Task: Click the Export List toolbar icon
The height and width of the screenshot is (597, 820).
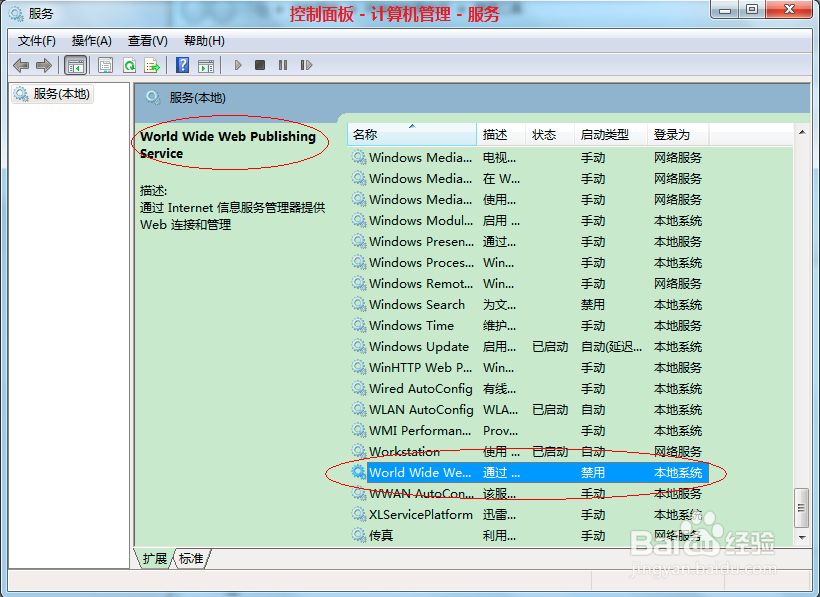Action: [x=152, y=65]
